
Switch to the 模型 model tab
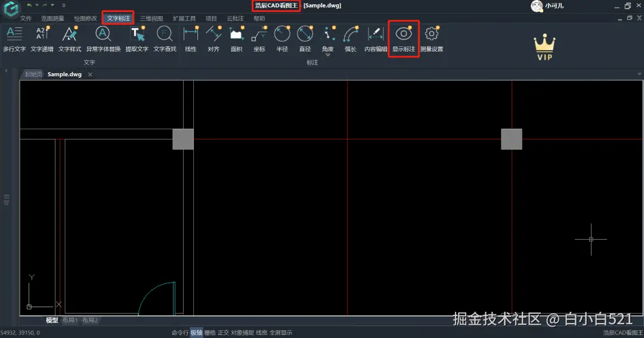(52, 320)
